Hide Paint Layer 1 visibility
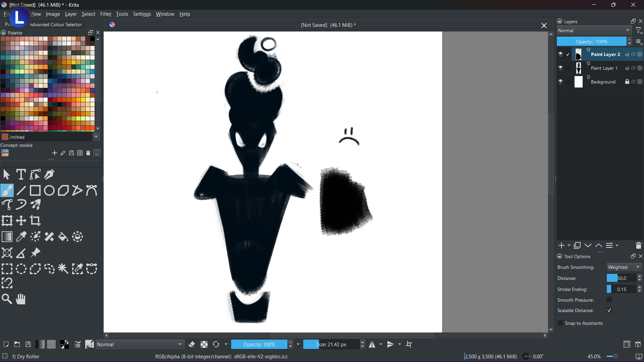 tap(560, 68)
